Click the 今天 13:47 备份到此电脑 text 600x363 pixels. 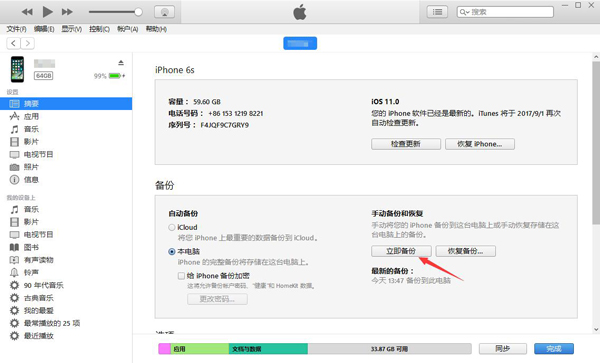411,281
